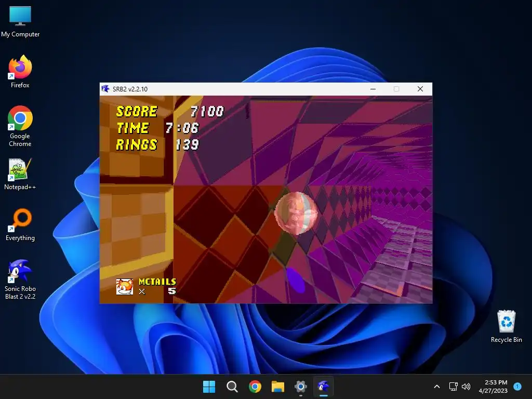Show hidden system tray icons

(x=437, y=387)
